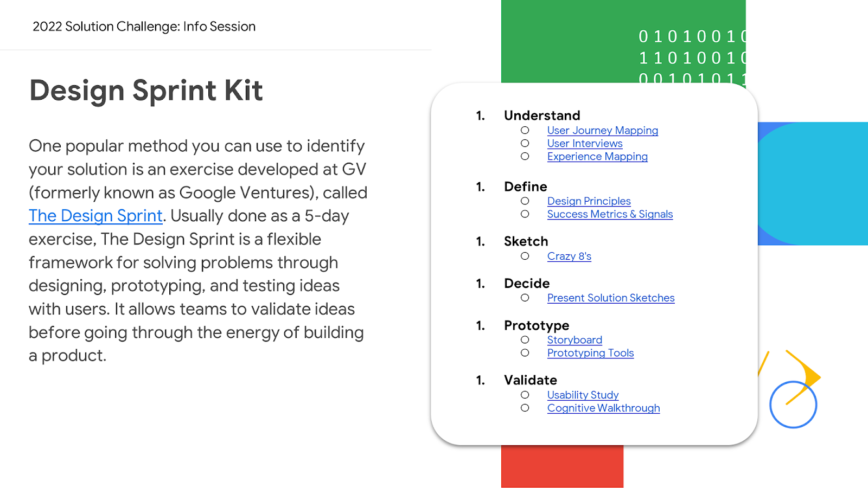Click the red rectangle shape
Image resolution: width=868 pixels, height=488 pixels.
coord(562,466)
